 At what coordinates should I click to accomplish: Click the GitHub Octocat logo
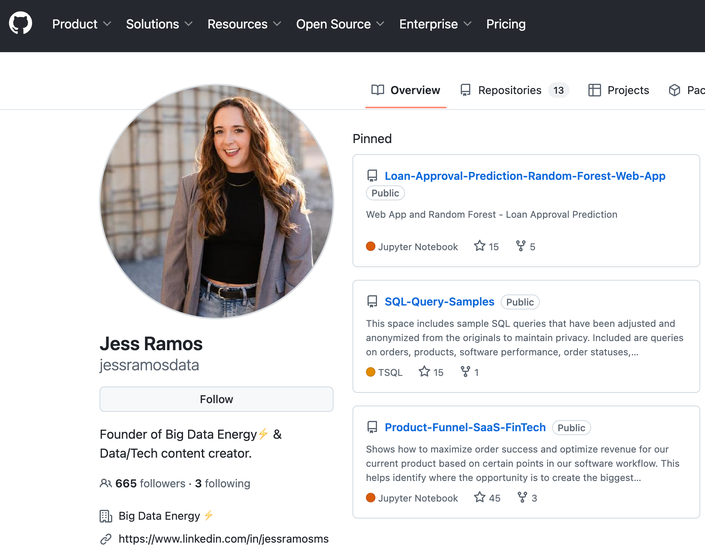[20, 23]
